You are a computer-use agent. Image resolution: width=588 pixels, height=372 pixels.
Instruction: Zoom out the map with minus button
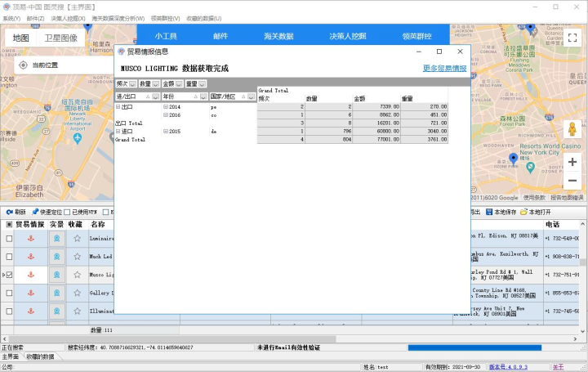pos(572,181)
